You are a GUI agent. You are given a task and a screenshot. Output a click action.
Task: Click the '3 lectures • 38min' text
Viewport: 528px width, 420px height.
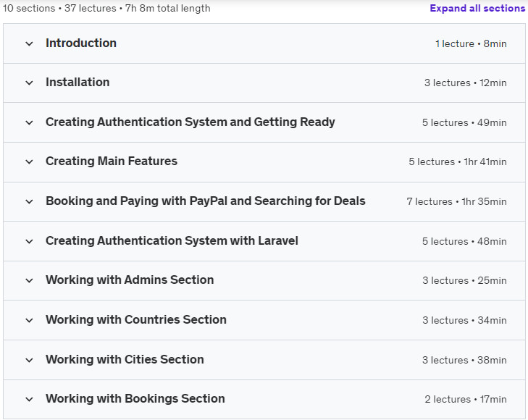point(464,360)
